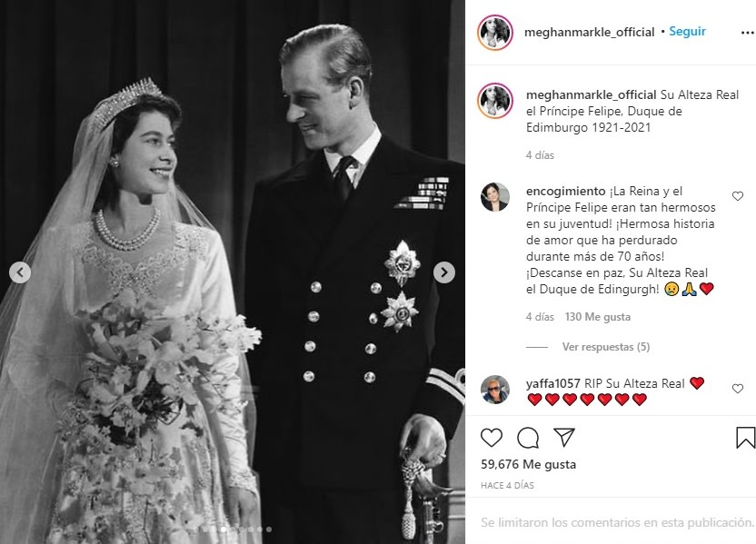
Task: View 59,676 Me gusta likes list
Action: (529, 464)
